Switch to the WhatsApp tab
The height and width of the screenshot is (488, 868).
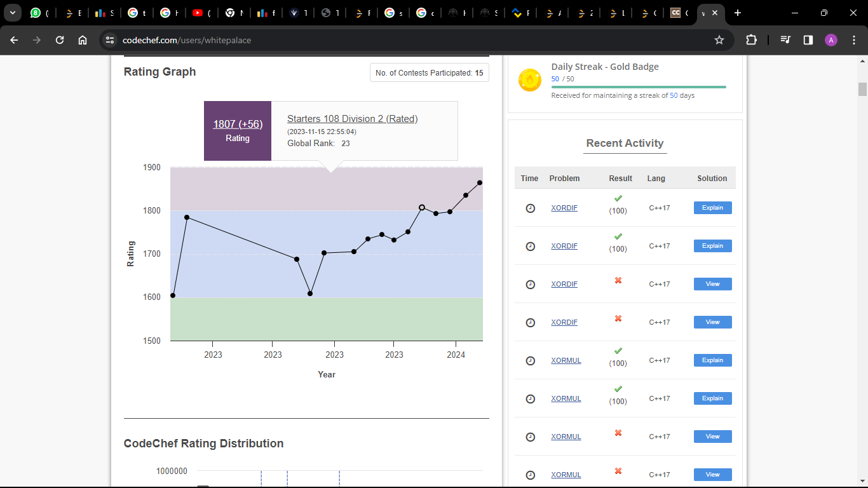coord(36,13)
